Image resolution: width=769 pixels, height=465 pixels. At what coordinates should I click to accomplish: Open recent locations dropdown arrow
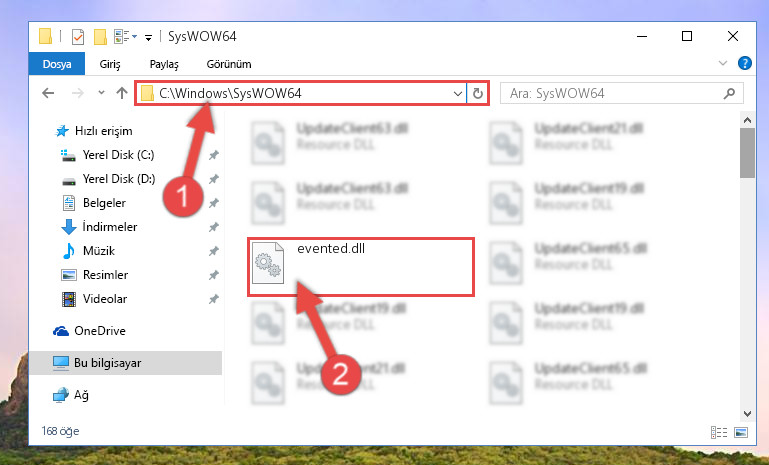pos(101,92)
